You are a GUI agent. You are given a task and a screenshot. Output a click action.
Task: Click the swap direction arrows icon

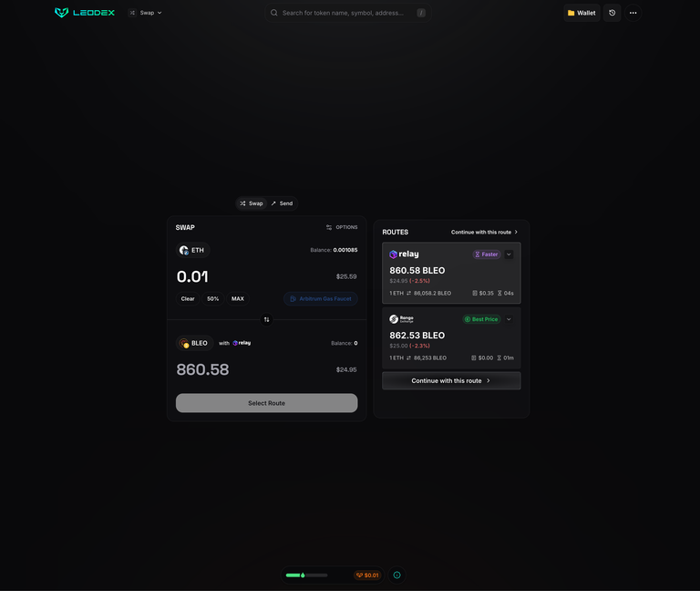[x=266, y=319]
